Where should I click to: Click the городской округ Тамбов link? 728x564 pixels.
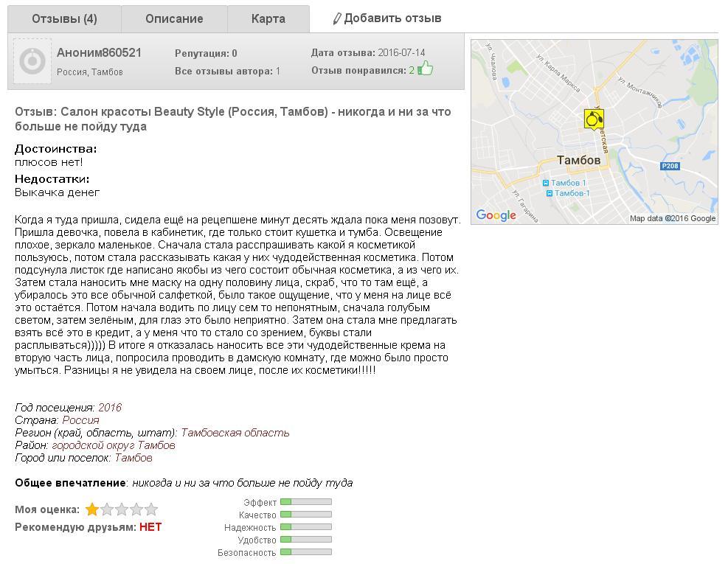[x=114, y=445]
